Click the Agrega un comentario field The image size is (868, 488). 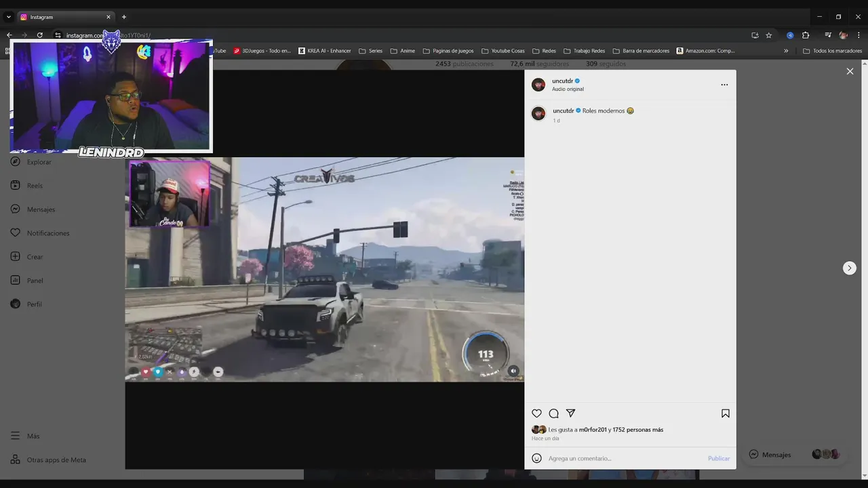click(x=624, y=458)
